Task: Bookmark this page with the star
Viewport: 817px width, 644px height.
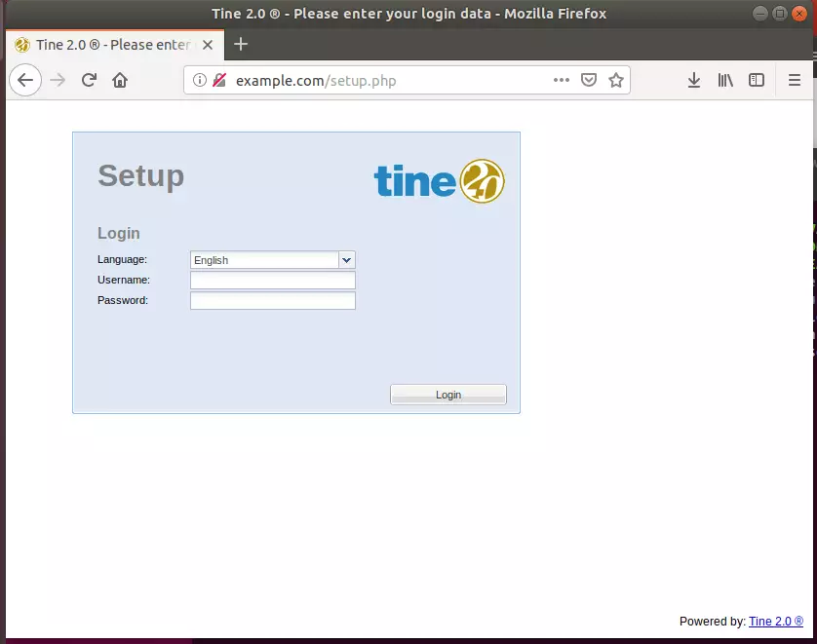Action: (616, 80)
